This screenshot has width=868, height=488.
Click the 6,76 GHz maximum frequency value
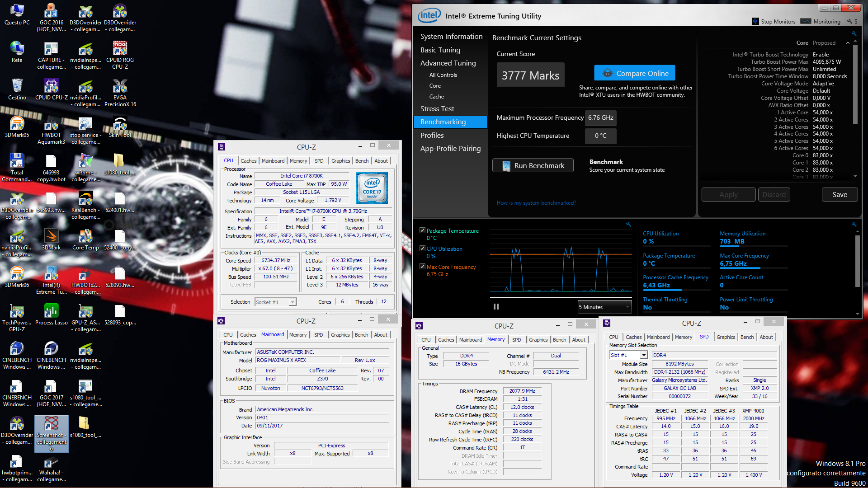pyautogui.click(x=600, y=118)
